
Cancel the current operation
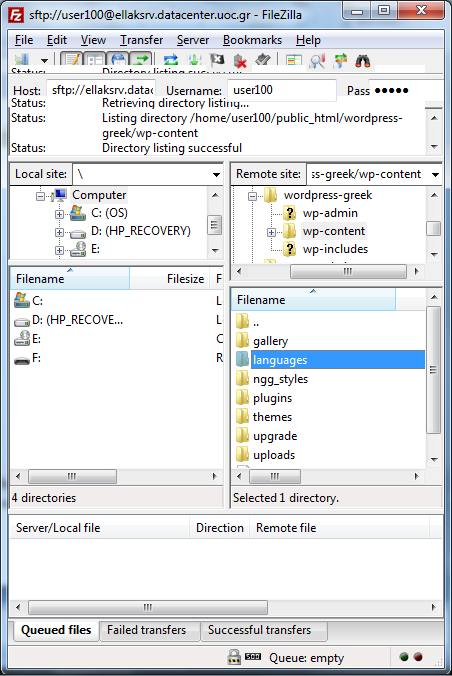(217, 60)
